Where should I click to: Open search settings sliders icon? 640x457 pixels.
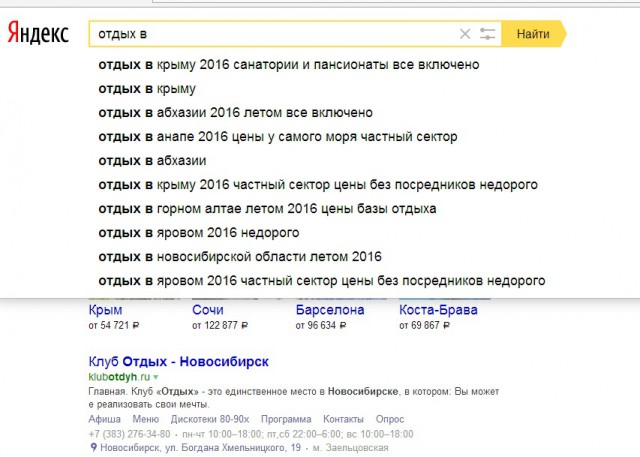point(487,34)
